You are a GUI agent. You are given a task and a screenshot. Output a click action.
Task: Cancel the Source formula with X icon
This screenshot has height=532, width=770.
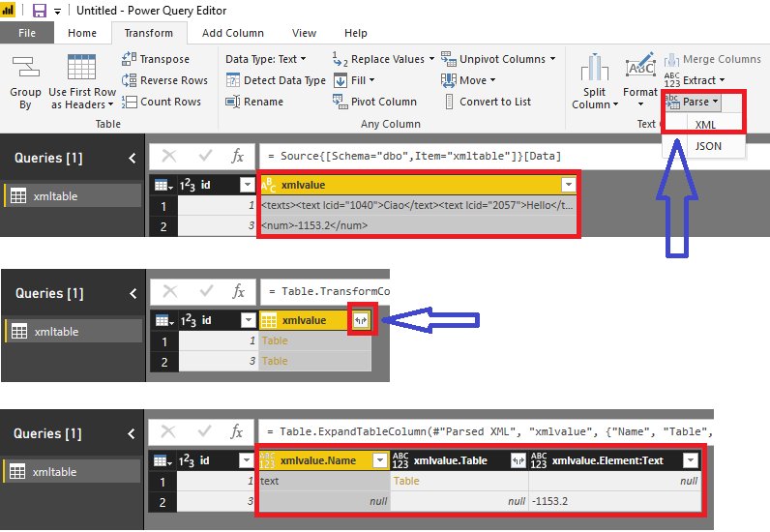point(169,156)
